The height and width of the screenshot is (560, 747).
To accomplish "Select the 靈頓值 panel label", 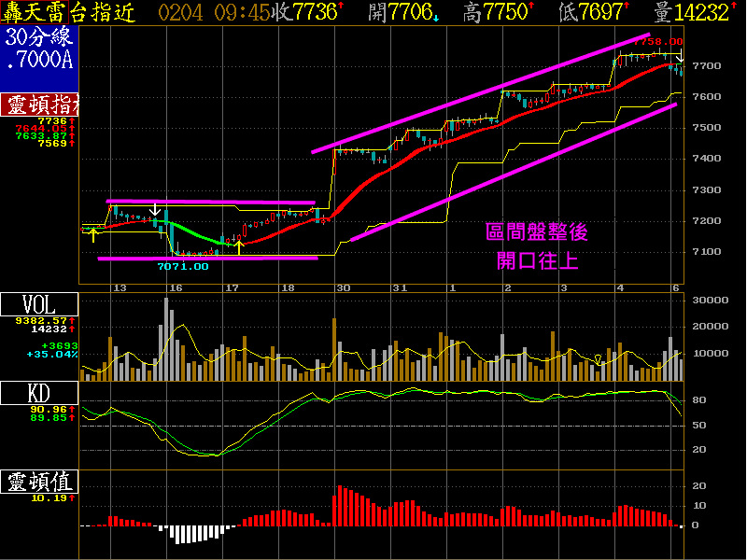I will (x=39, y=483).
